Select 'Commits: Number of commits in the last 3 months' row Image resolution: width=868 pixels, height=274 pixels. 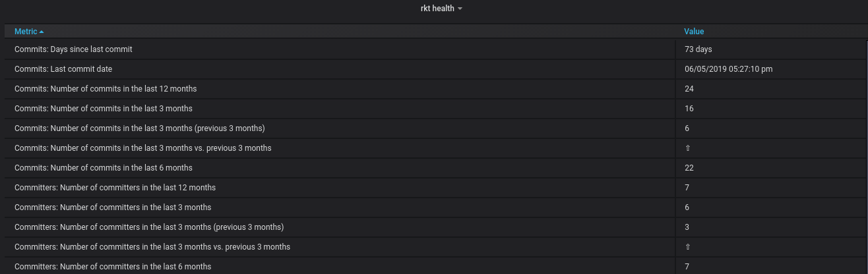tap(104, 109)
